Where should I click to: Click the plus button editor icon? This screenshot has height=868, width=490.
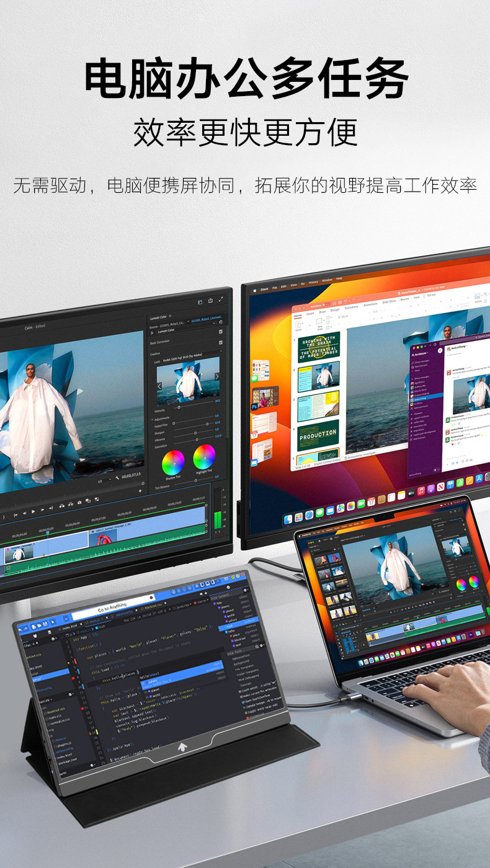140,490
